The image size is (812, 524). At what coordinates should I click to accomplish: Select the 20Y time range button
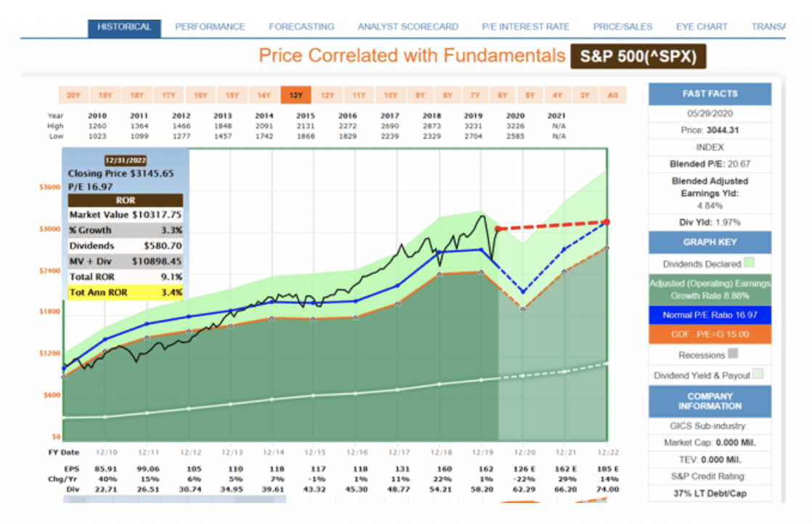73,95
